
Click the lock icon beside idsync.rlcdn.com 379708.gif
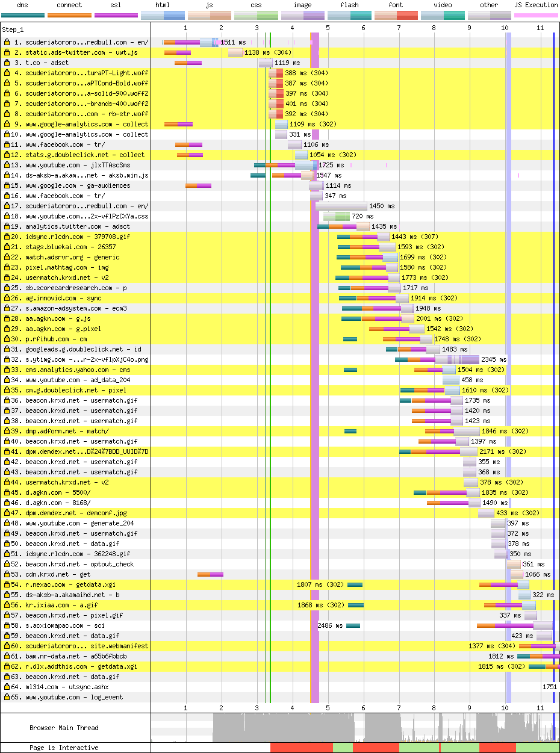pyautogui.click(x=7, y=237)
